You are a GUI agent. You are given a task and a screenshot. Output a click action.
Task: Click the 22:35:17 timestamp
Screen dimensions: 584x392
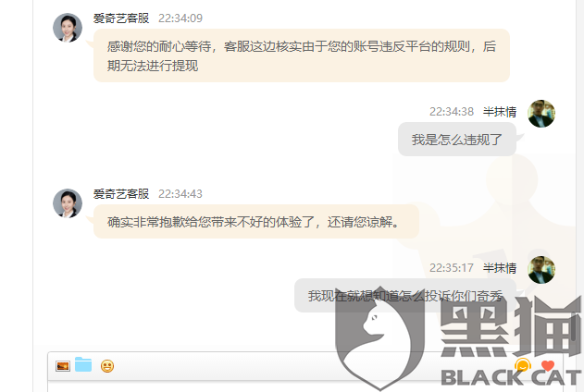pos(452,268)
